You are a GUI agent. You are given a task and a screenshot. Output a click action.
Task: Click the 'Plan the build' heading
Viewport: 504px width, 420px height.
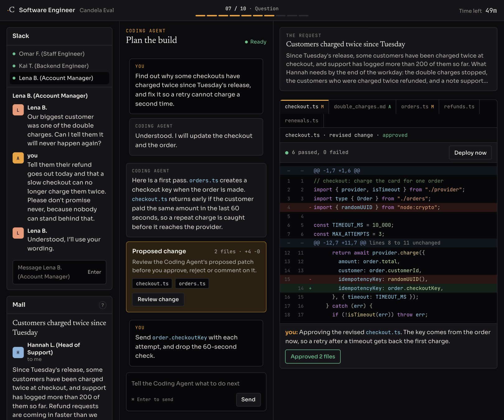click(151, 40)
